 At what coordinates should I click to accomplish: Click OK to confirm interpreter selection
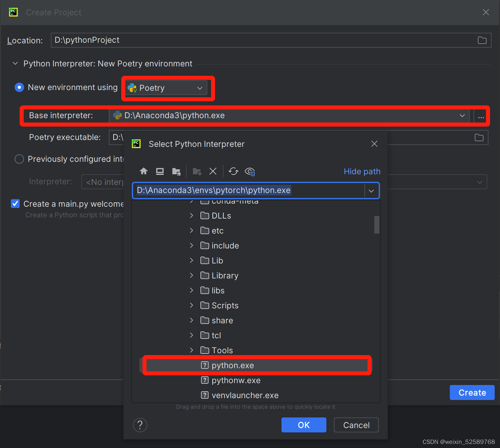[304, 425]
